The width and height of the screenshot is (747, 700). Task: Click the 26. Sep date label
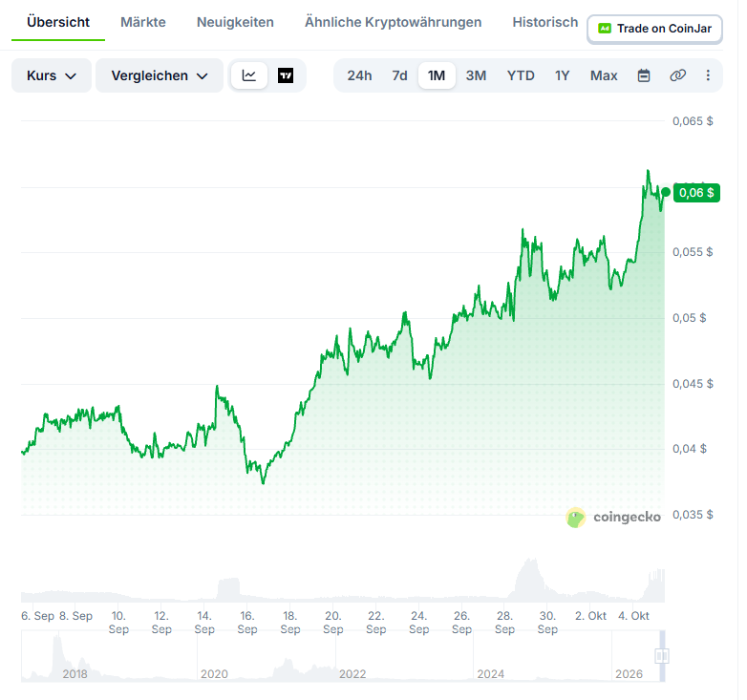point(461,623)
